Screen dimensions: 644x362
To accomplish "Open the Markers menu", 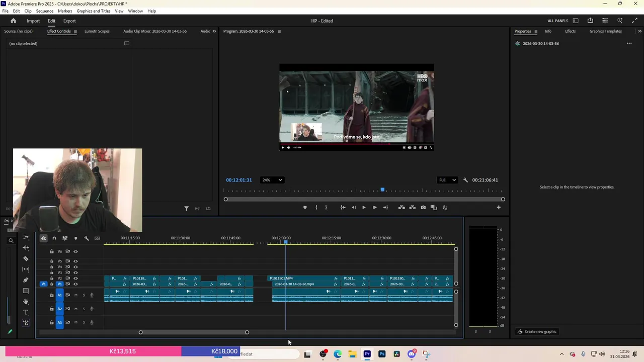I will 65,11.
